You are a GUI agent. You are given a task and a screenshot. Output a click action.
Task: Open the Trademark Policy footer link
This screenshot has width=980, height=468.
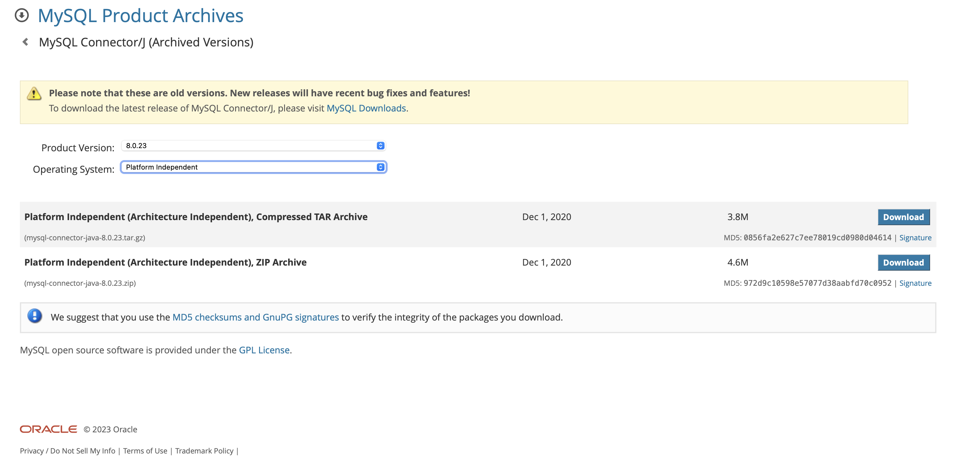pyautogui.click(x=204, y=451)
